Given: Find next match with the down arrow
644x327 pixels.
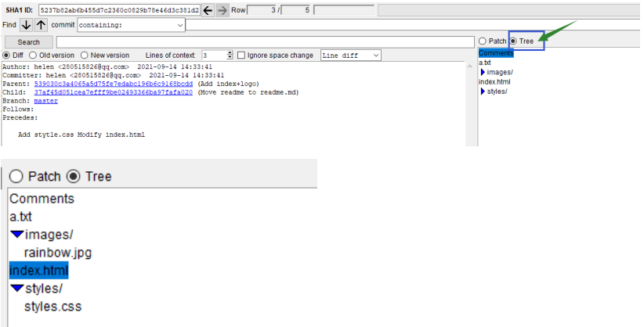Looking at the screenshot, I should 26,25.
